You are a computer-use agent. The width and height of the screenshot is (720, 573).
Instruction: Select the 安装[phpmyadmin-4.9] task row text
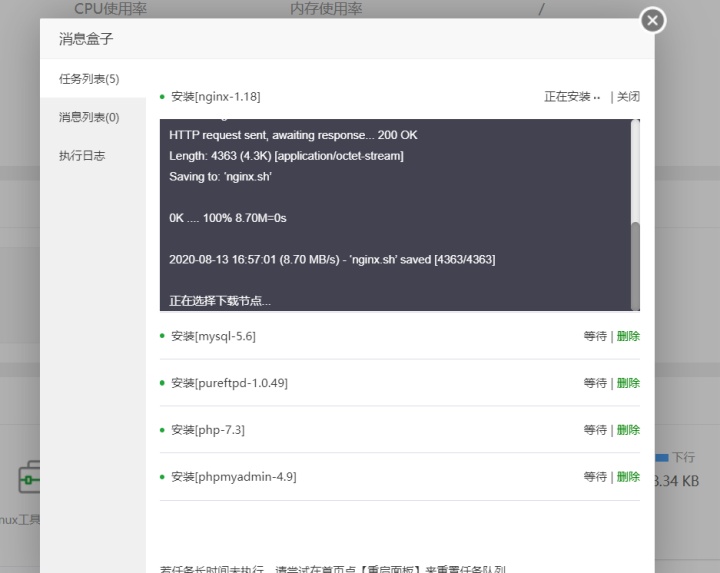click(234, 477)
